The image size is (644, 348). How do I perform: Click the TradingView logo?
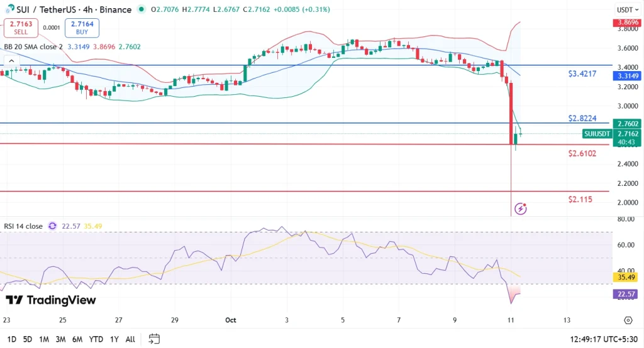click(50, 300)
